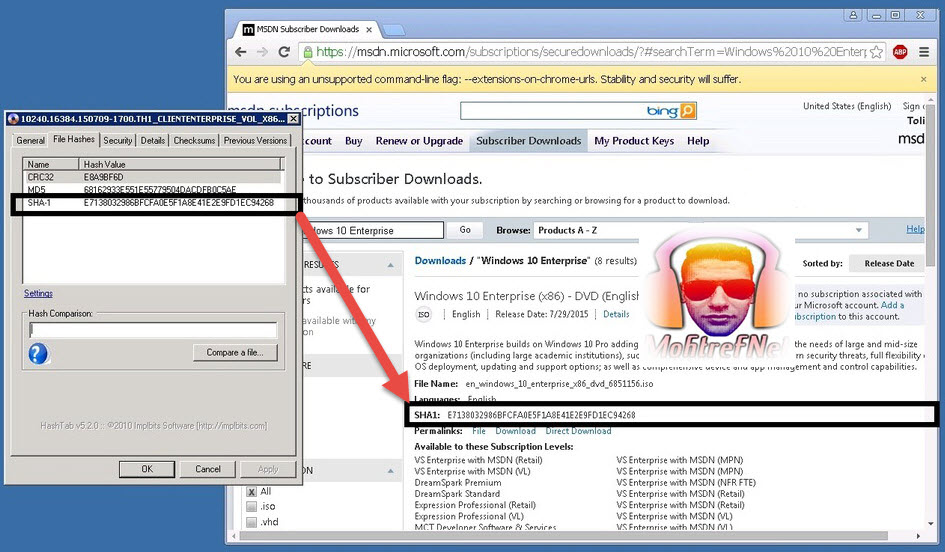Open Subscriber Downloads menu item
The height and width of the screenshot is (552, 945).
coord(529,141)
